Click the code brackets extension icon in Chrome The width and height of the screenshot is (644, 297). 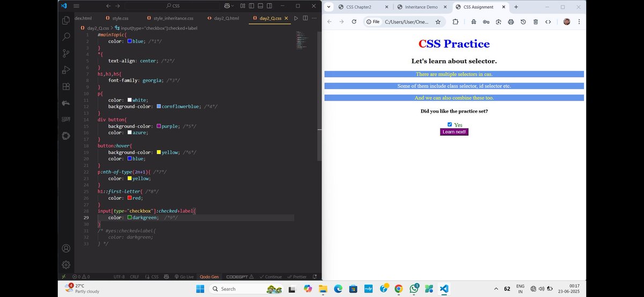point(548,22)
